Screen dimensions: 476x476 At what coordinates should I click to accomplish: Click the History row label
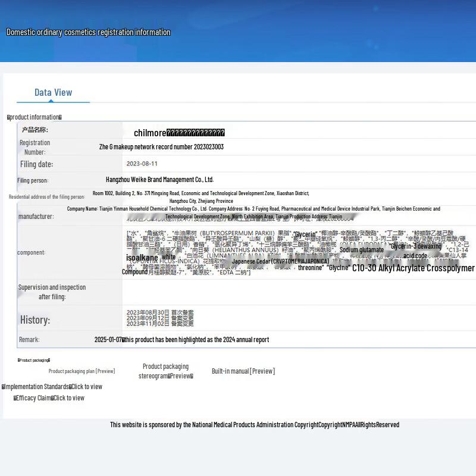click(35, 320)
